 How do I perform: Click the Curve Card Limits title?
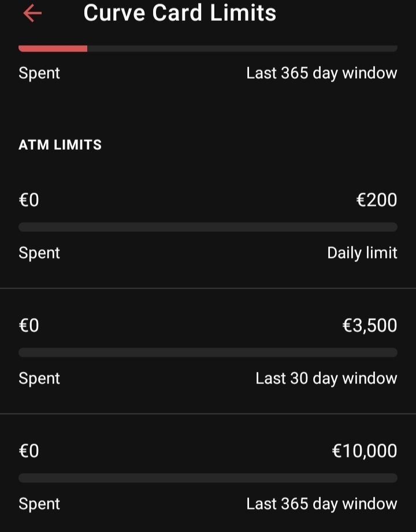click(x=180, y=13)
